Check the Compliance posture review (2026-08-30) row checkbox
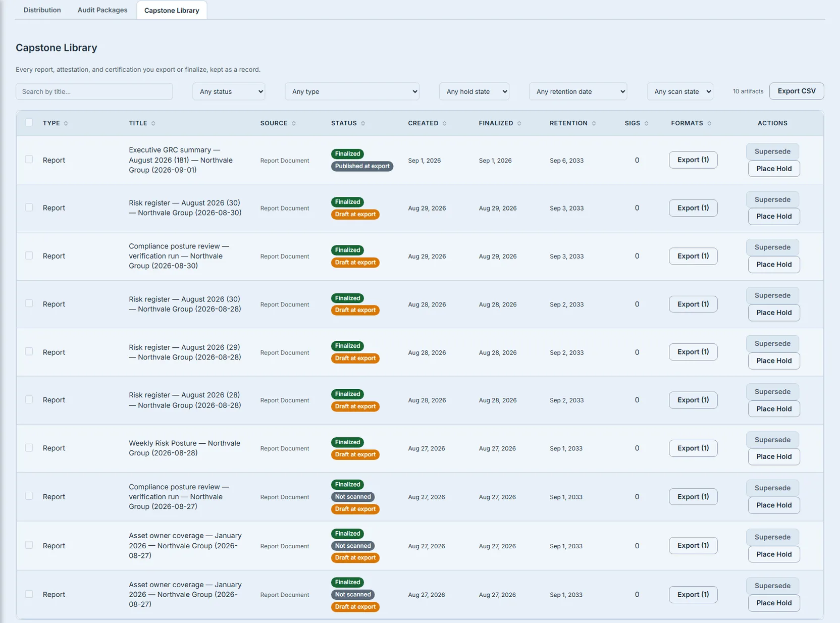Screen dimensions: 840x623 tap(29, 255)
